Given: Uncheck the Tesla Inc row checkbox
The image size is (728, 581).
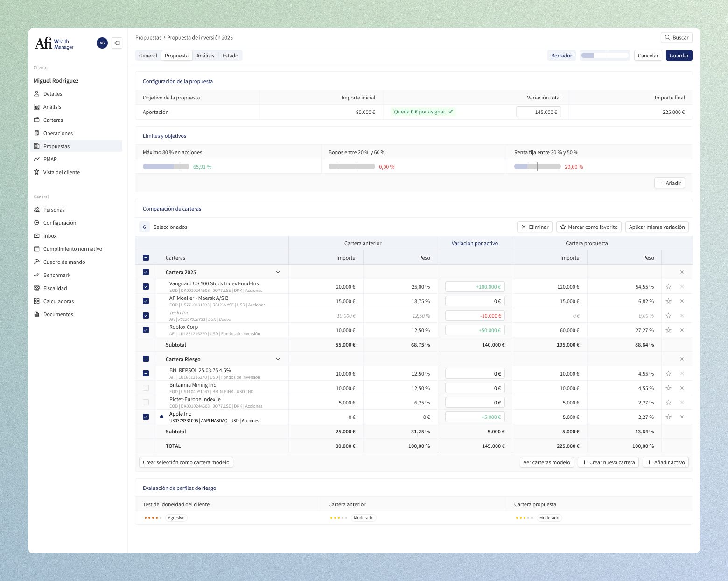Looking at the screenshot, I should (146, 315).
